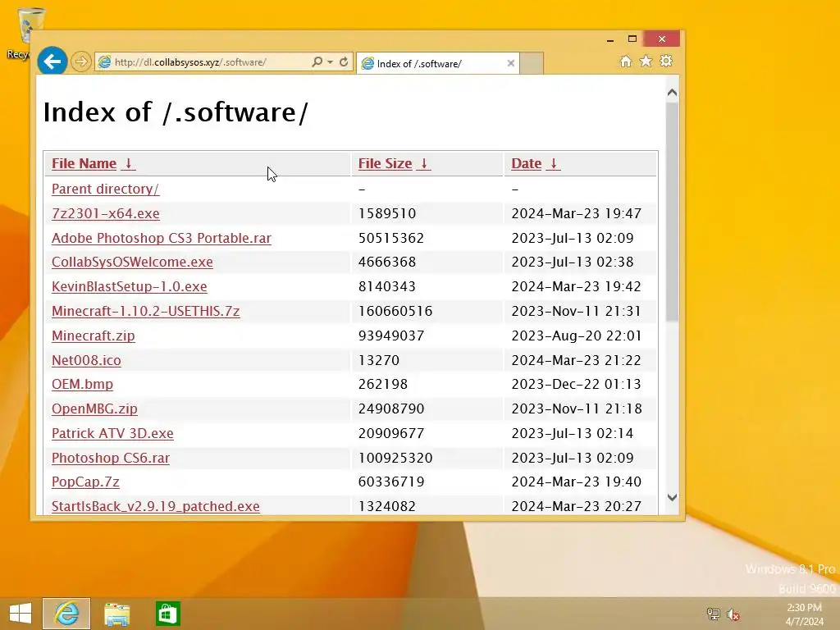Open the OEM.bmp link
Image resolution: width=840 pixels, height=630 pixels.
(82, 384)
